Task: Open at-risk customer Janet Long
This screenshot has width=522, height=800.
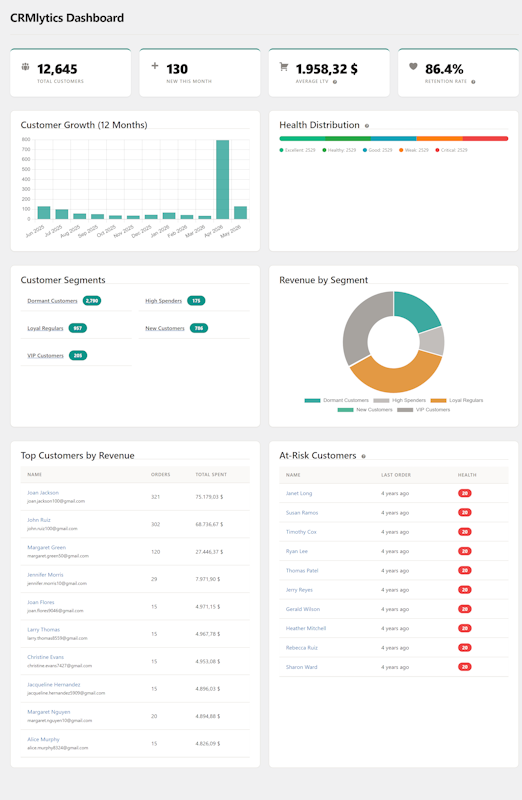Action: pyautogui.click(x=299, y=493)
